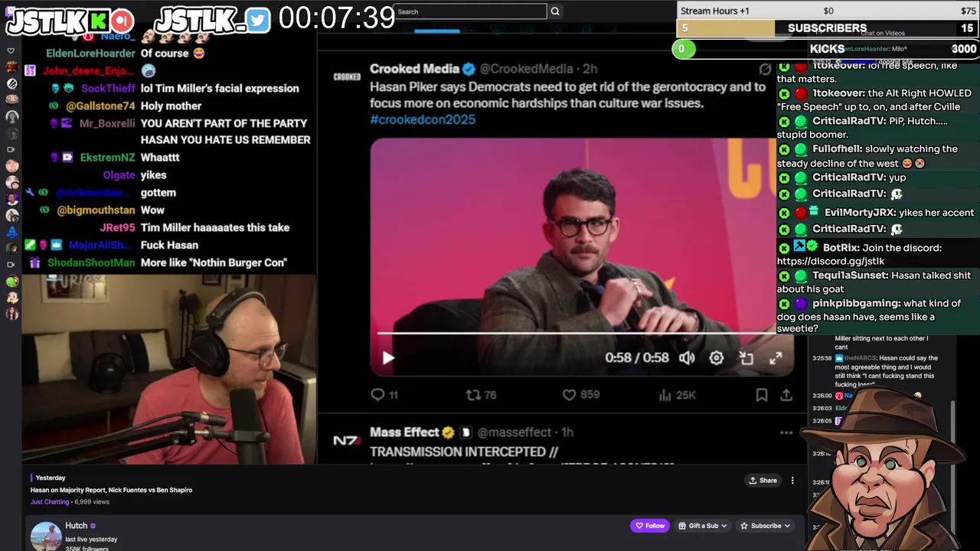Click the Kick logo in the header
Image resolution: width=980 pixels, height=551 pixels.
(x=100, y=20)
